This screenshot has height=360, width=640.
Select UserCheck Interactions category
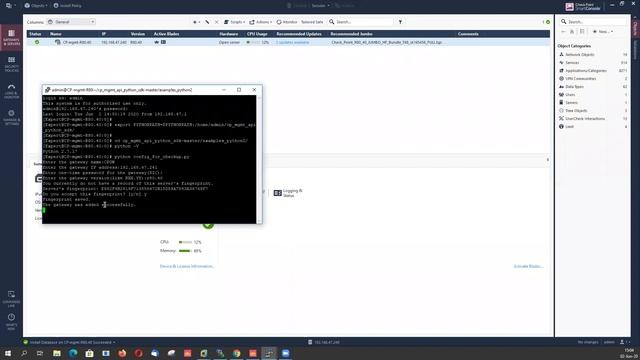click(585, 119)
